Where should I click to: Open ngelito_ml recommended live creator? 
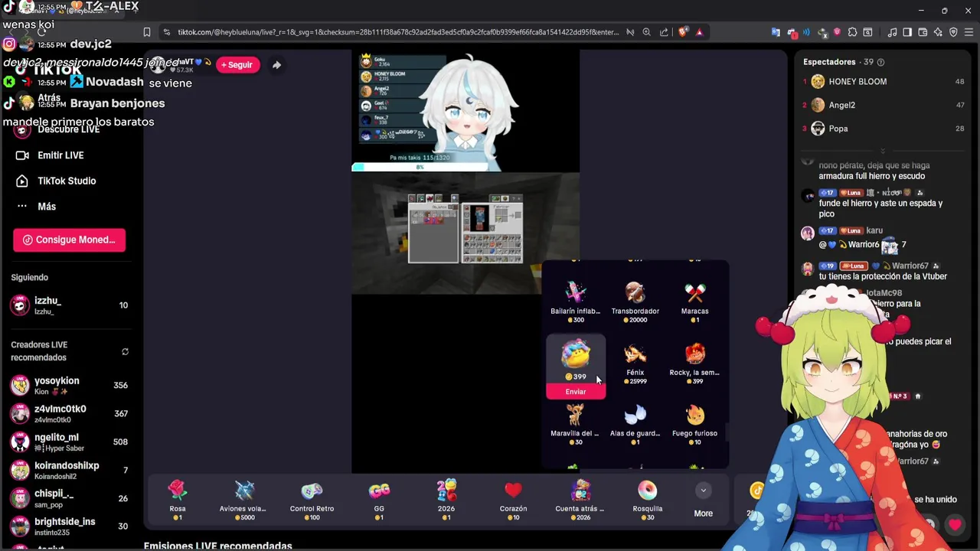click(x=70, y=442)
